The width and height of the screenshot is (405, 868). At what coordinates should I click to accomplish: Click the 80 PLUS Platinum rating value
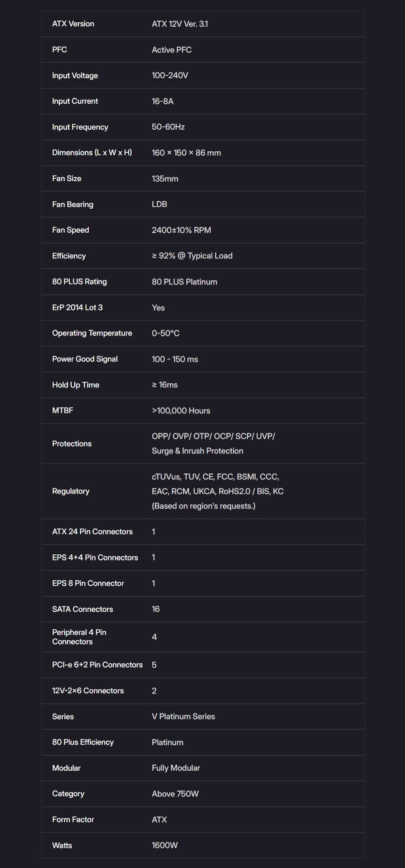(184, 282)
